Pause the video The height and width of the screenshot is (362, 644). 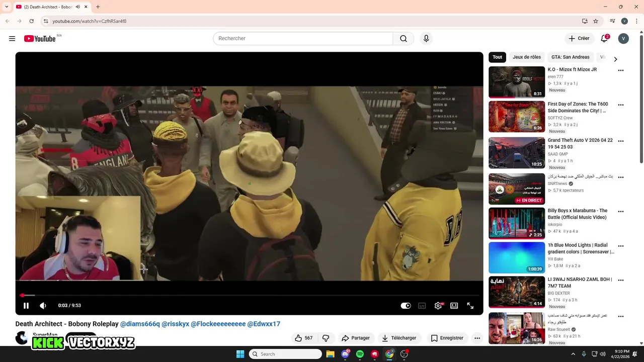point(26,305)
